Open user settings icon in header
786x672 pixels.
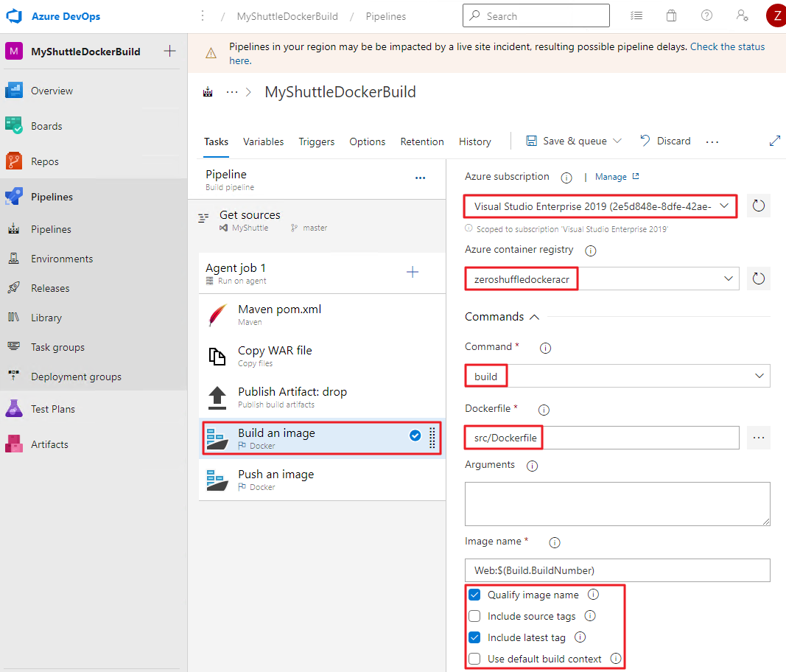(742, 15)
